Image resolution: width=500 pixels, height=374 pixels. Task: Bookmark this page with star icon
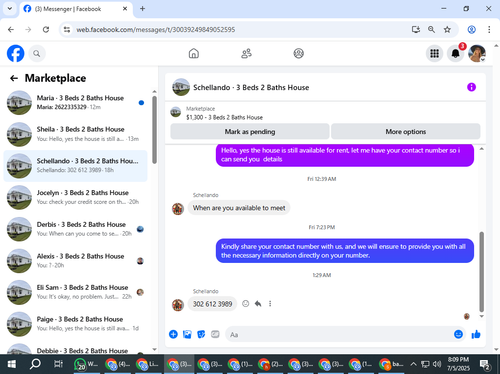(447, 30)
